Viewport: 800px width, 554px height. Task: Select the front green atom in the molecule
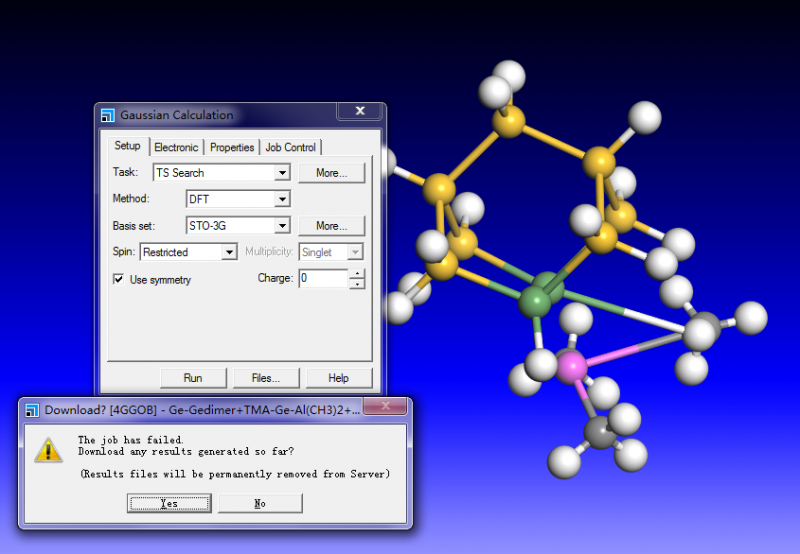point(535,302)
